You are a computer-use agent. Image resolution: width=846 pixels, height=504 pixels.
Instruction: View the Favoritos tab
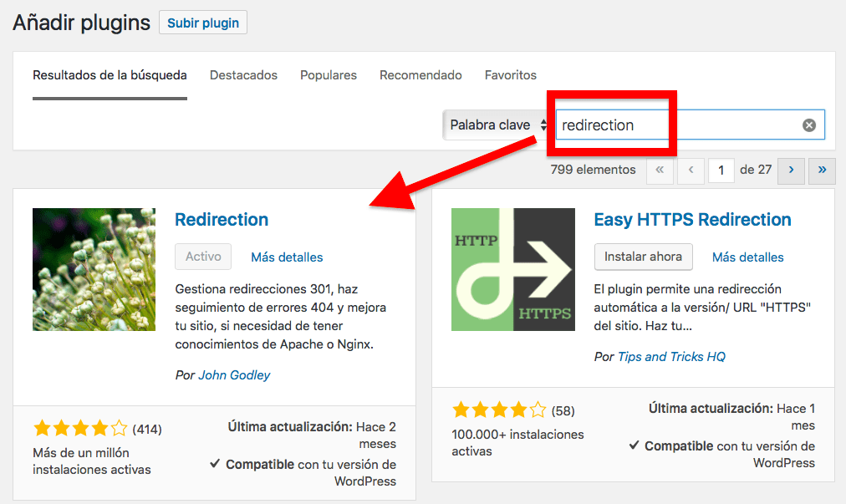(511, 75)
